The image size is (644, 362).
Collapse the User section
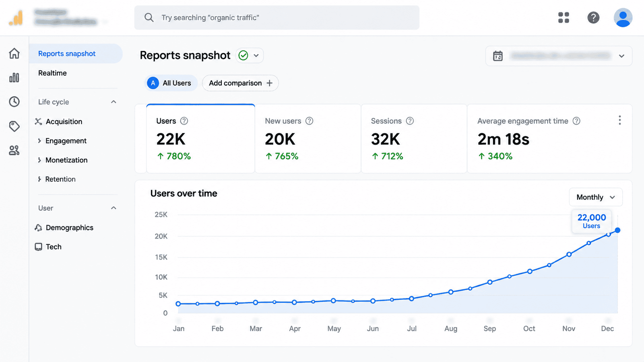[114, 208]
